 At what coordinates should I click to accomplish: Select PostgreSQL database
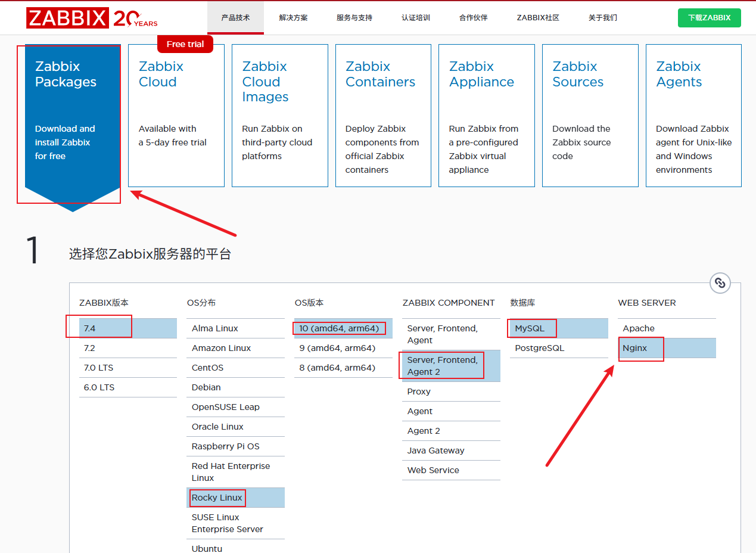(x=559, y=348)
